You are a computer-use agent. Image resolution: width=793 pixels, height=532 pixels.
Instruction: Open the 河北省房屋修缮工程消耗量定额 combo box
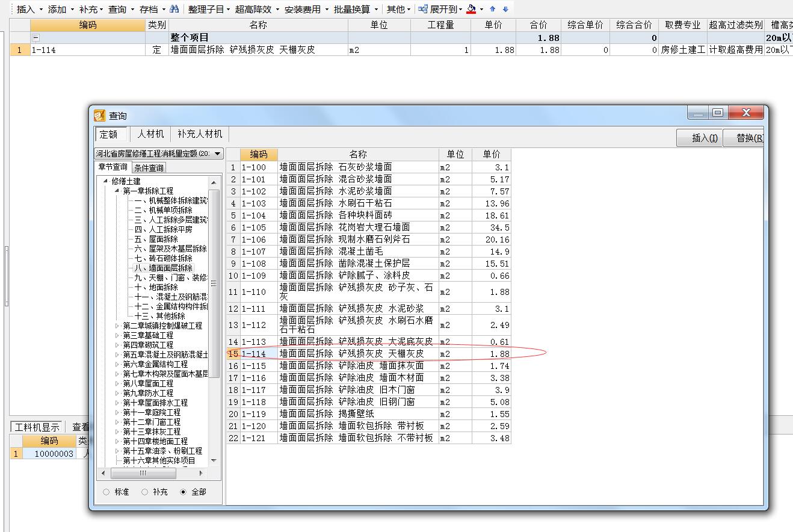coord(159,153)
